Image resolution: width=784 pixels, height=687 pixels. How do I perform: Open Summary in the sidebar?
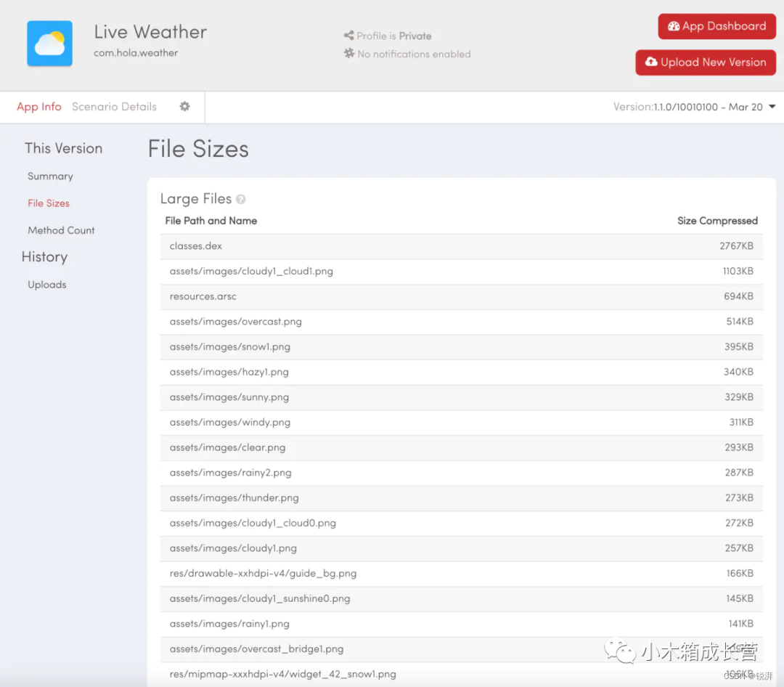point(51,176)
